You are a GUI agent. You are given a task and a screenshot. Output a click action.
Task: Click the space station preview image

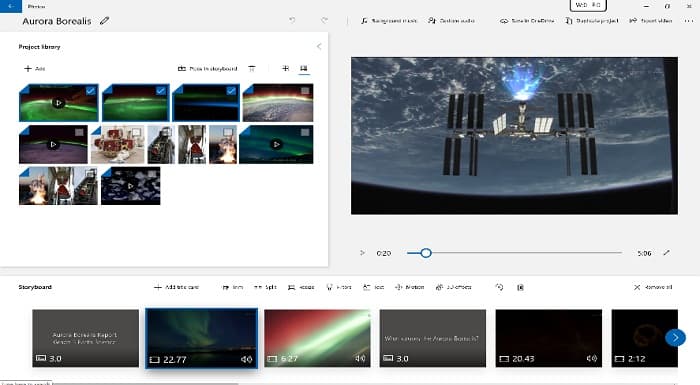point(514,136)
